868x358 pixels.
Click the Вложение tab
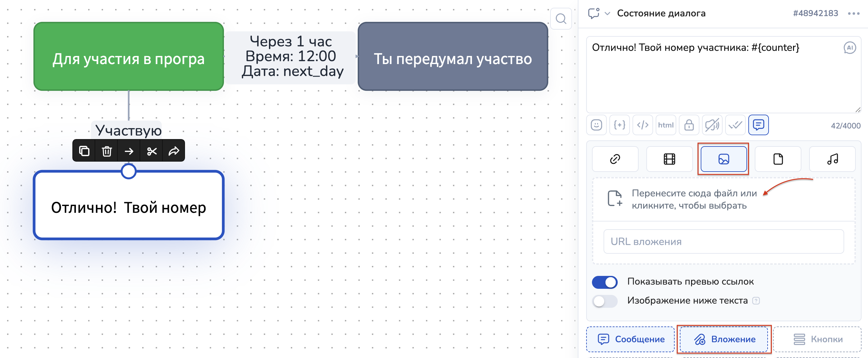(x=724, y=339)
